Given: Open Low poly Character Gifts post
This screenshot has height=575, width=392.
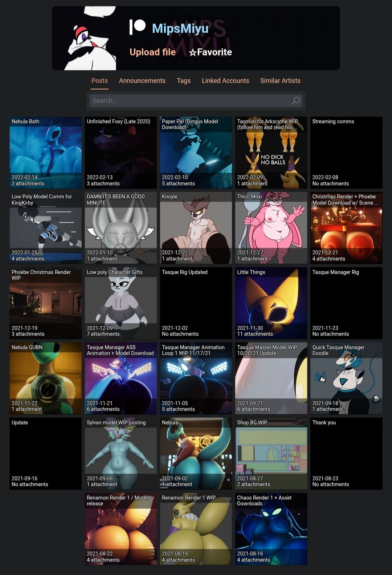Looking at the screenshot, I should tap(121, 303).
